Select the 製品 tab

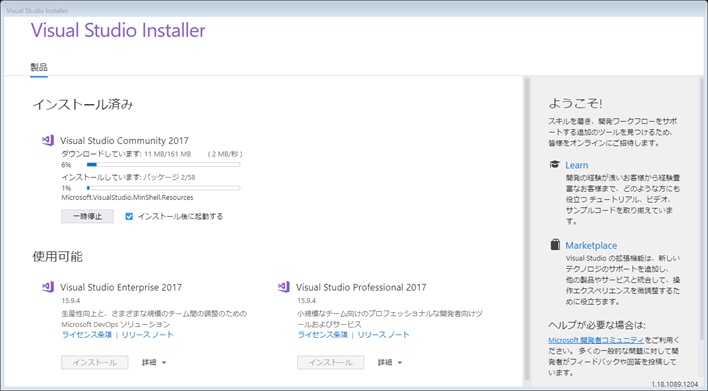coord(39,67)
